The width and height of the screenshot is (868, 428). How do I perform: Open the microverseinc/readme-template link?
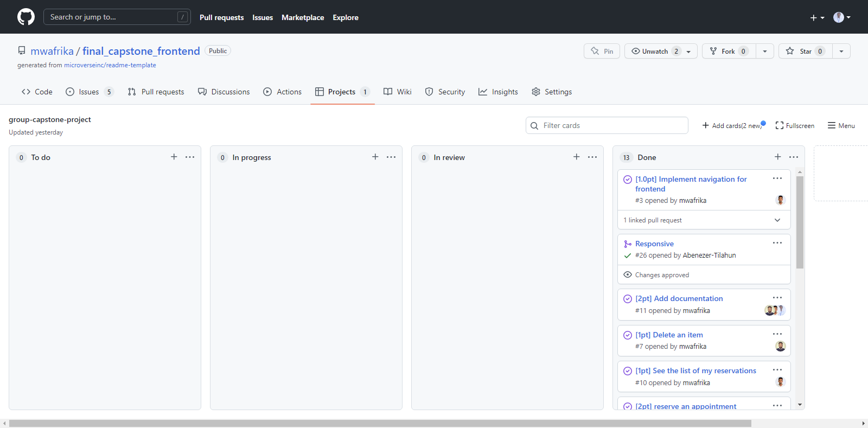click(110, 65)
